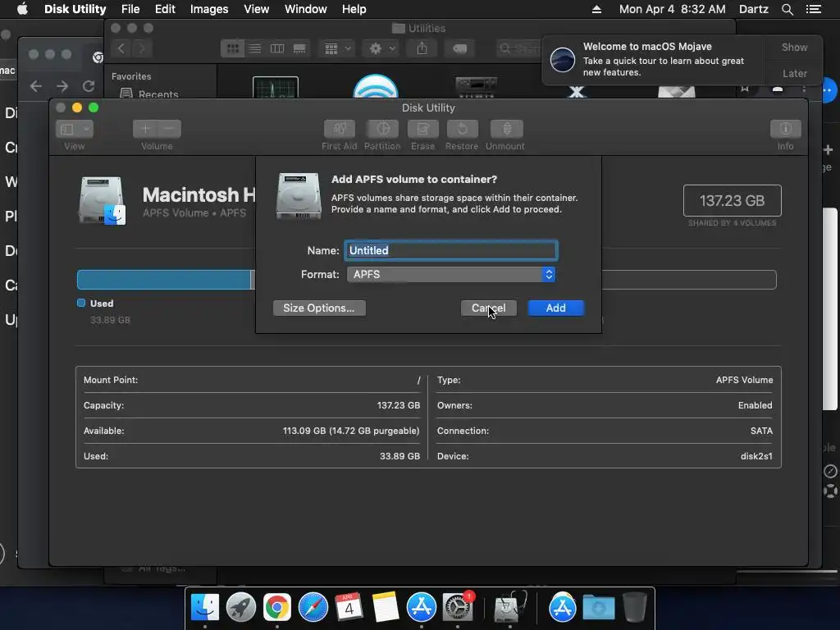Click the Share icon in Finder toolbar
Viewport: 840px width, 630px height.
(x=422, y=48)
